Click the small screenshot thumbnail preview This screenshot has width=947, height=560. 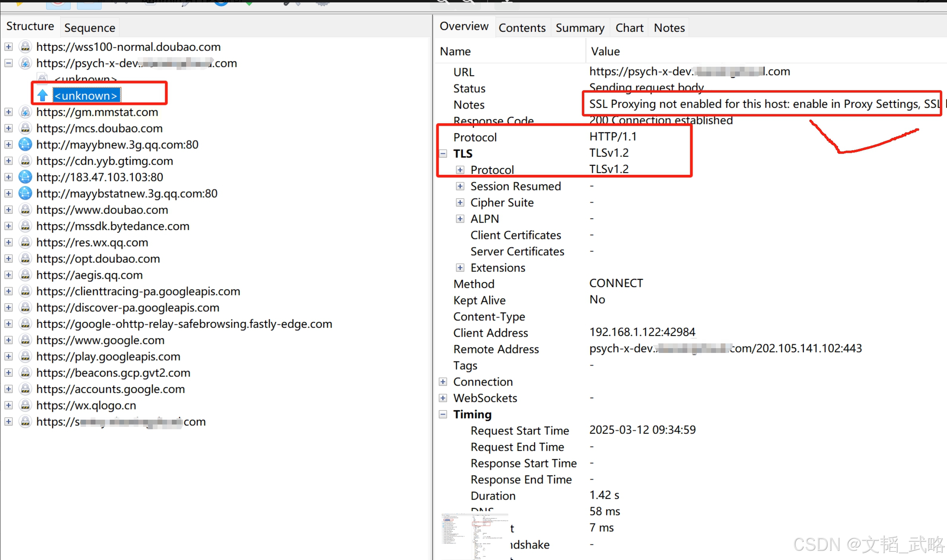click(474, 536)
